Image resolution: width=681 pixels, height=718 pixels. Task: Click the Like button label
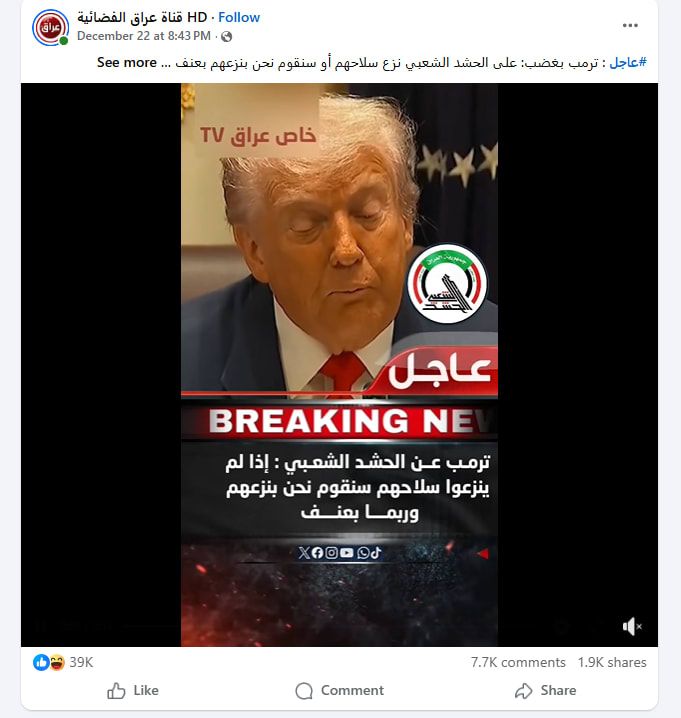pos(146,690)
